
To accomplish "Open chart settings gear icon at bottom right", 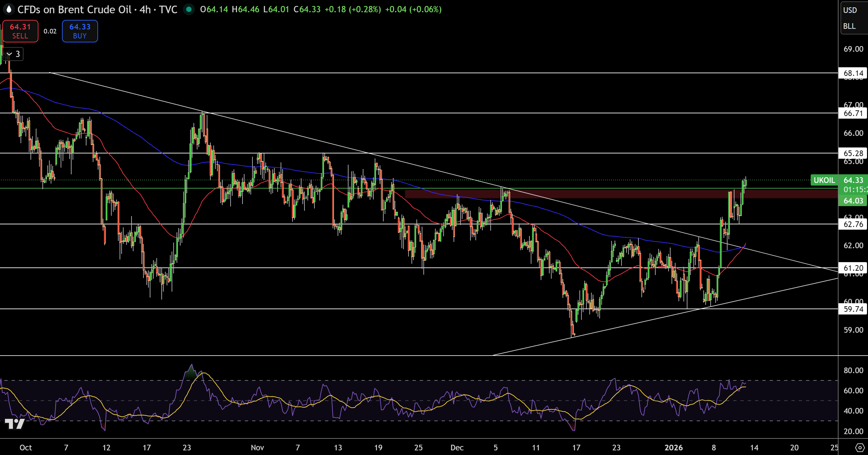I will [860, 448].
